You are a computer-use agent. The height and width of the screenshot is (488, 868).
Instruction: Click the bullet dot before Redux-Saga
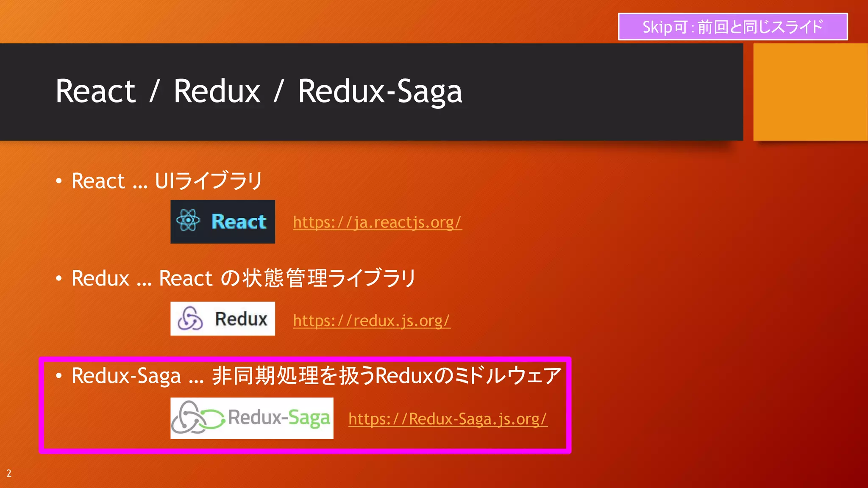tap(59, 376)
